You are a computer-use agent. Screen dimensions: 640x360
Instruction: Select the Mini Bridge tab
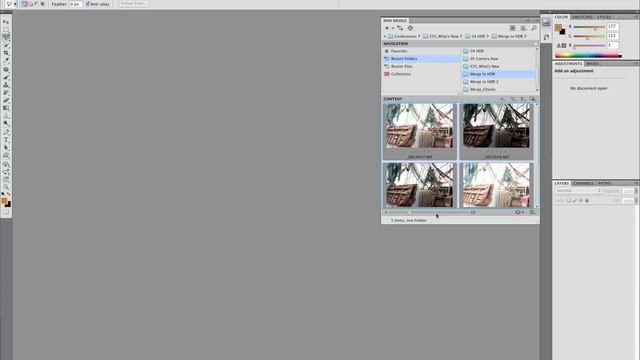coord(395,20)
